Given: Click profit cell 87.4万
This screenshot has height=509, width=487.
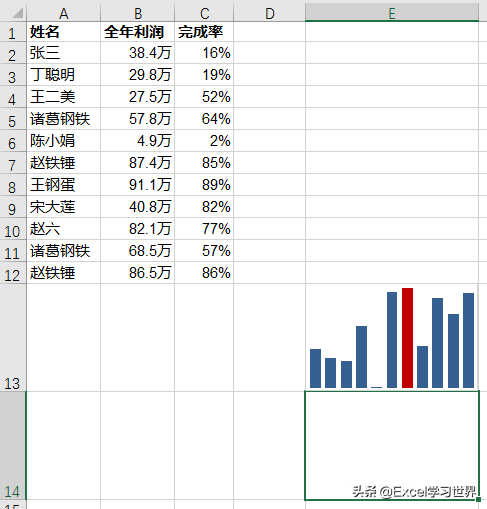Looking at the screenshot, I should coord(137,163).
